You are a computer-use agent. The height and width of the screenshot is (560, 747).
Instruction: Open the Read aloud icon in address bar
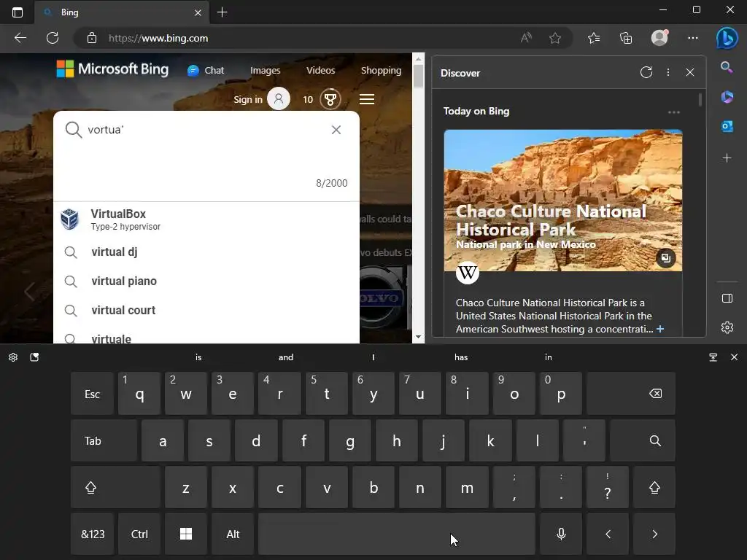(x=526, y=38)
